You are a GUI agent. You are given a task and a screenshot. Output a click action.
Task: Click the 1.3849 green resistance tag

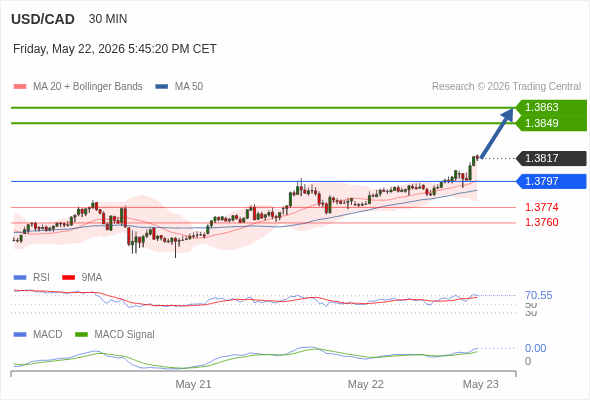[551, 123]
